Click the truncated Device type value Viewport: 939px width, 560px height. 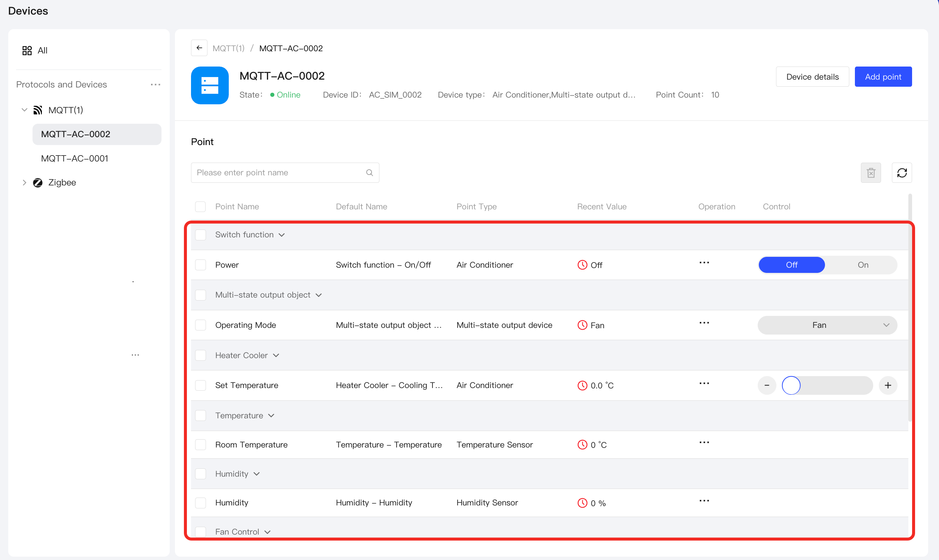(564, 95)
